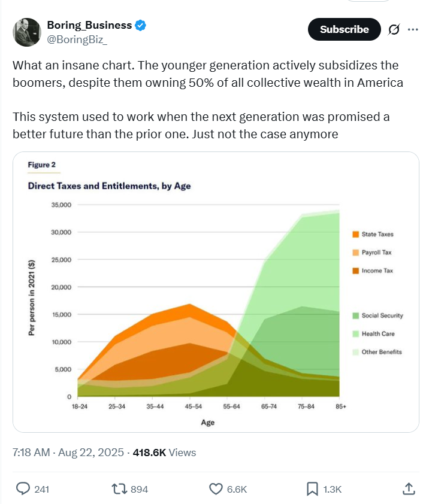The height and width of the screenshot is (504, 426).
Task: Click the repost icon
Action: 119,489
